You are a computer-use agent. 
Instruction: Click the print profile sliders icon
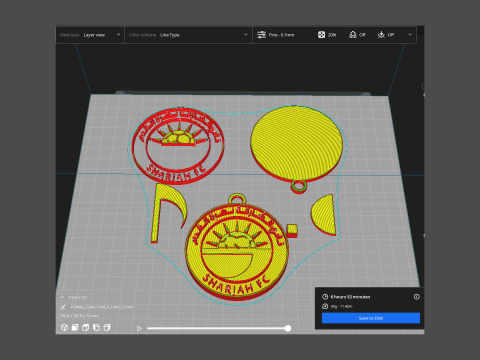[x=261, y=35]
